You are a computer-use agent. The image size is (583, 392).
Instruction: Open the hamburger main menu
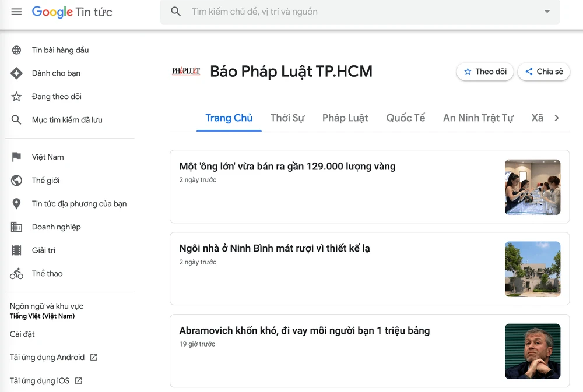(x=16, y=12)
